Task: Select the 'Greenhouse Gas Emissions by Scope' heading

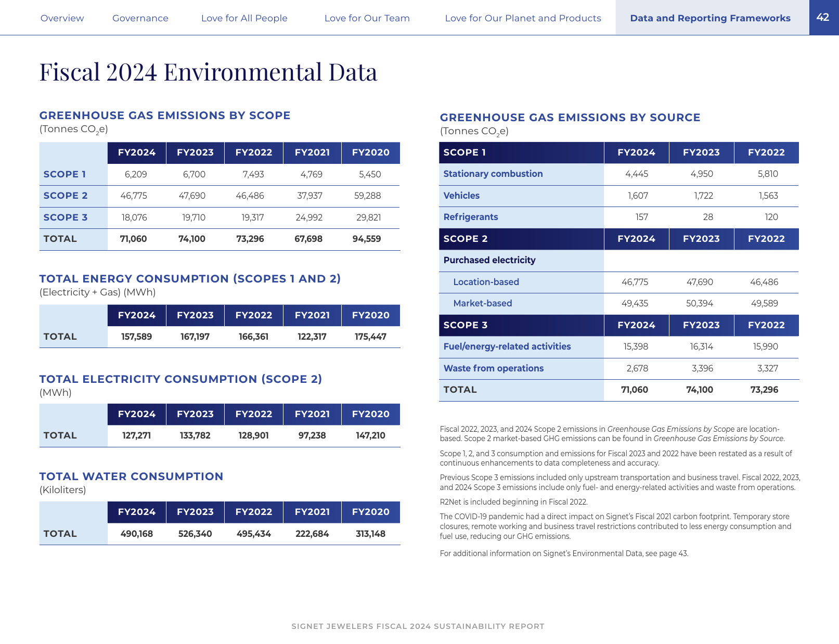Action: tap(165, 115)
